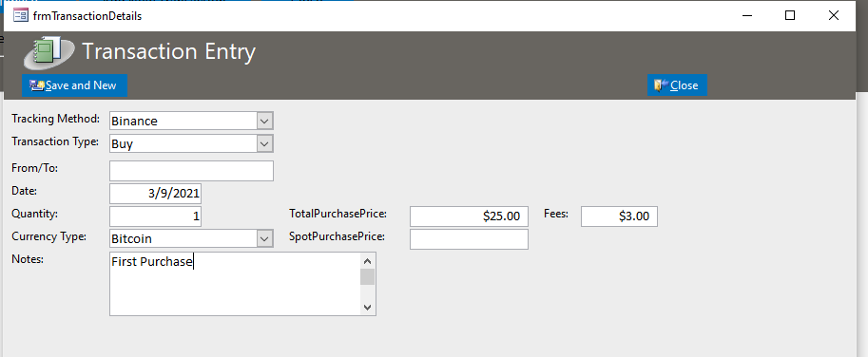Click the Bitcoin value in Currency Type

coord(132,239)
